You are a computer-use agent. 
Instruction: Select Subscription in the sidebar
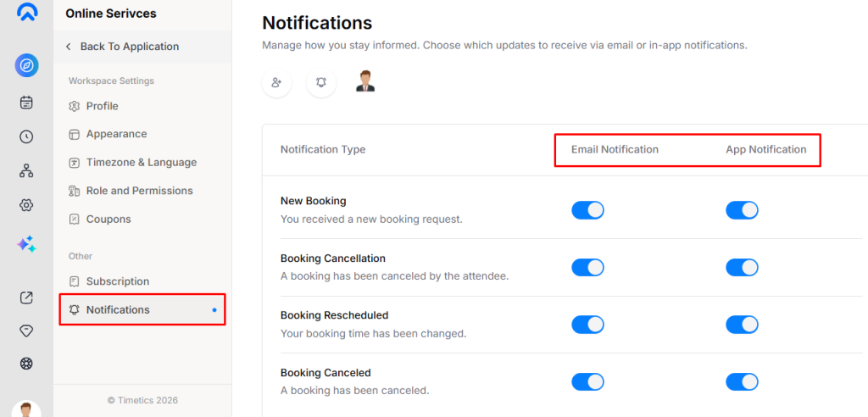(x=117, y=281)
